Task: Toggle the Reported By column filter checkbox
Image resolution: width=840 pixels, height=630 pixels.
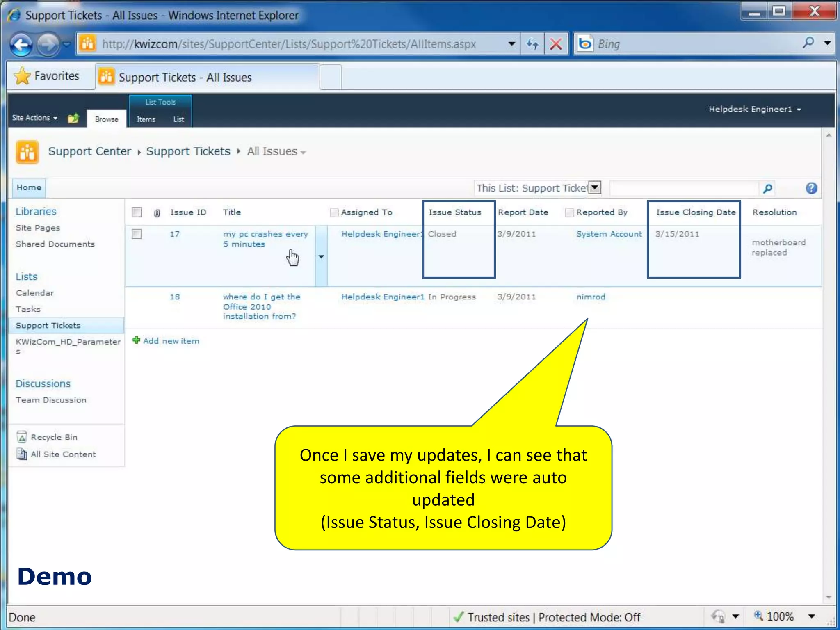Action: (x=569, y=212)
